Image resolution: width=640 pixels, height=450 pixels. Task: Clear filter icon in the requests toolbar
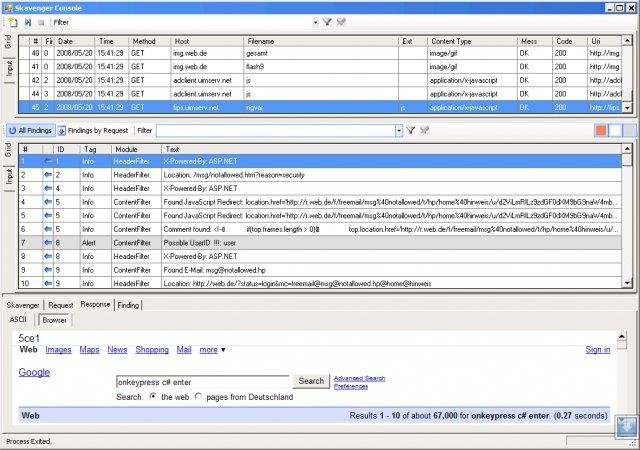[341, 22]
